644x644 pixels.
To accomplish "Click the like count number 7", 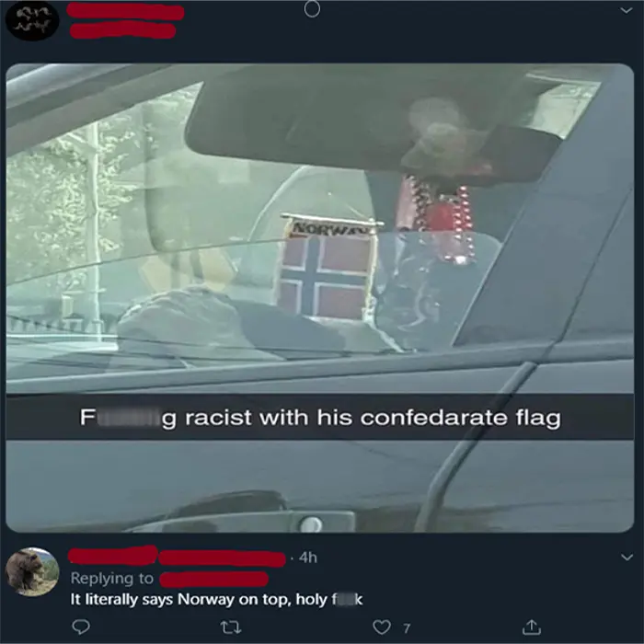I will coord(407,628).
